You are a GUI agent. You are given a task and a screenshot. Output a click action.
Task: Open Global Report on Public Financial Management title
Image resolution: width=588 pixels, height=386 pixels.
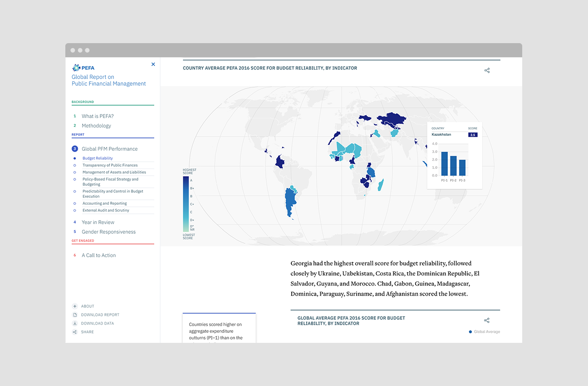[x=109, y=80]
